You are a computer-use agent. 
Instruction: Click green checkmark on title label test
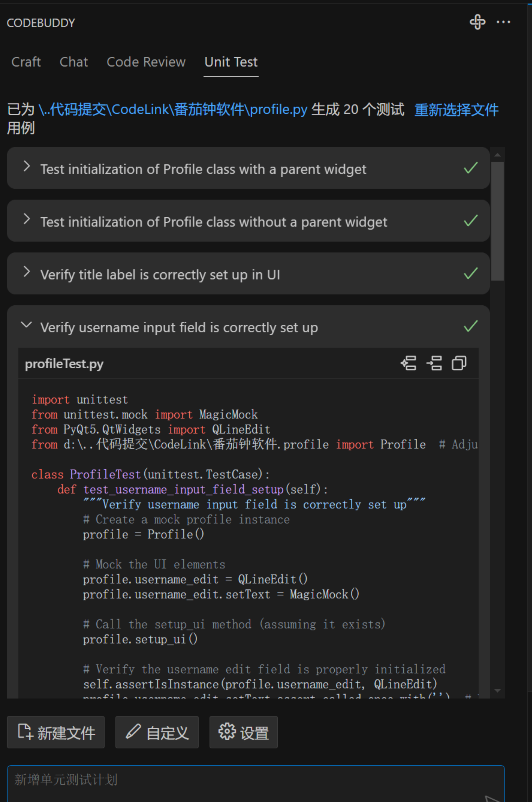point(471,273)
